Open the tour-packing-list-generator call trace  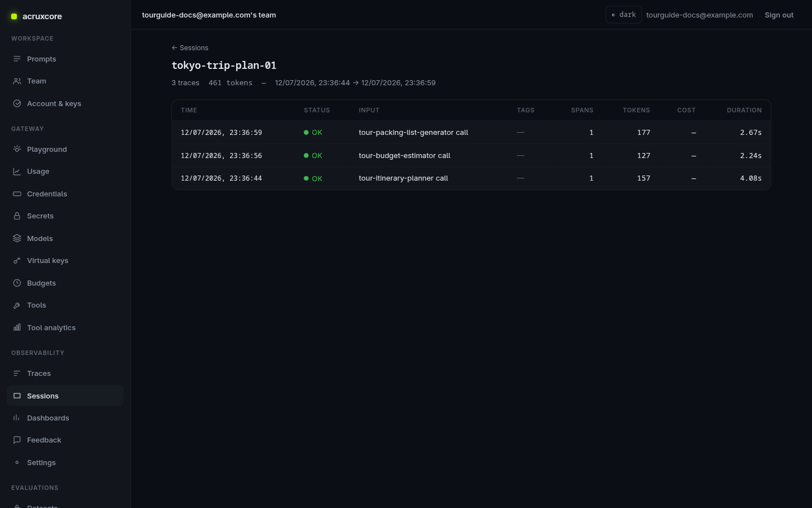[x=413, y=133]
